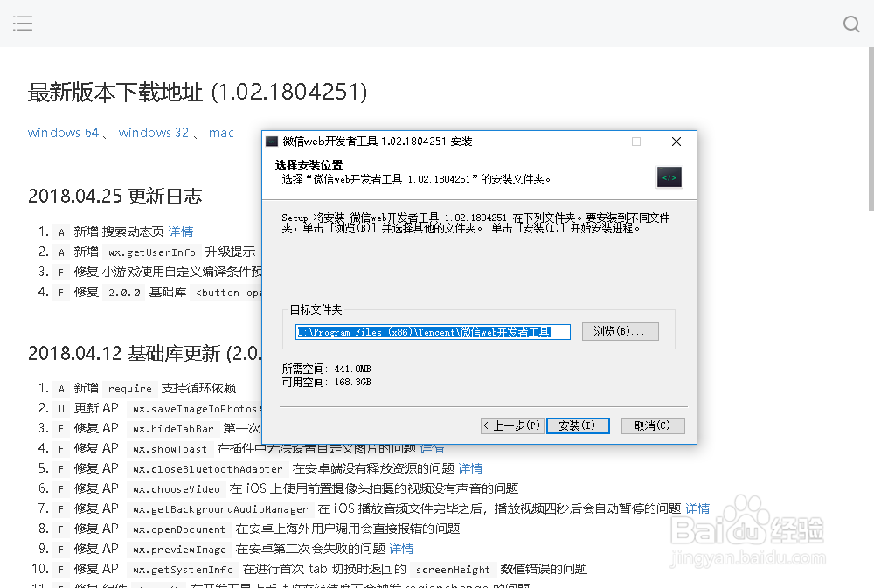This screenshot has height=588, width=874.
Task: Download the windows 64 version
Action: tap(62, 132)
